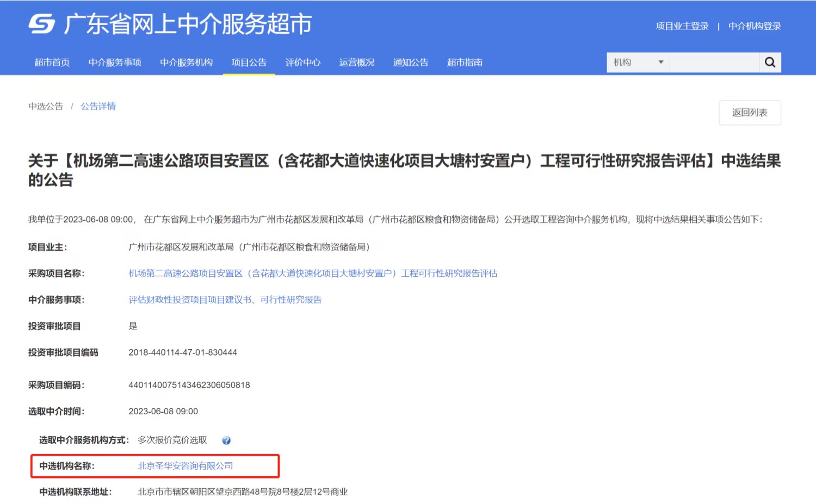The image size is (816, 504).
Task: Open the 机构 search type dropdown
Action: coord(638,63)
